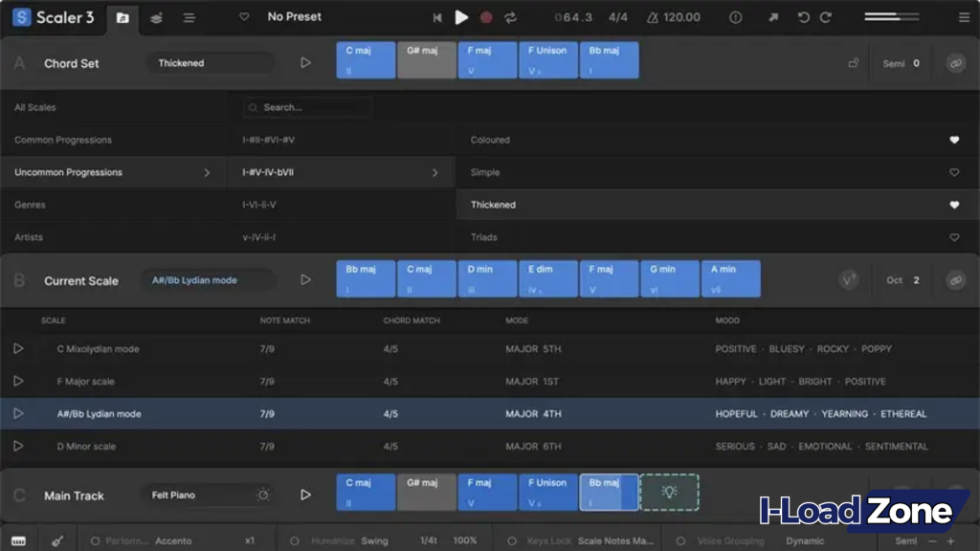This screenshot has height=551, width=980.
Task: Click the circular V voicing icon in Current Scale
Action: coord(848,280)
